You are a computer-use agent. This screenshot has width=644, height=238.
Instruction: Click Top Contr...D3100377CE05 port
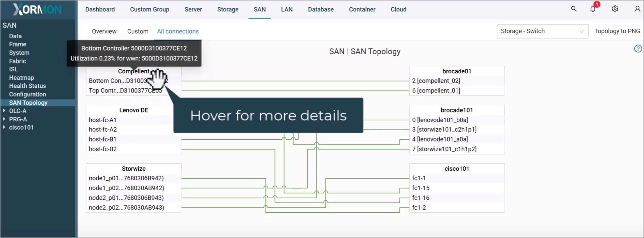[125, 90]
